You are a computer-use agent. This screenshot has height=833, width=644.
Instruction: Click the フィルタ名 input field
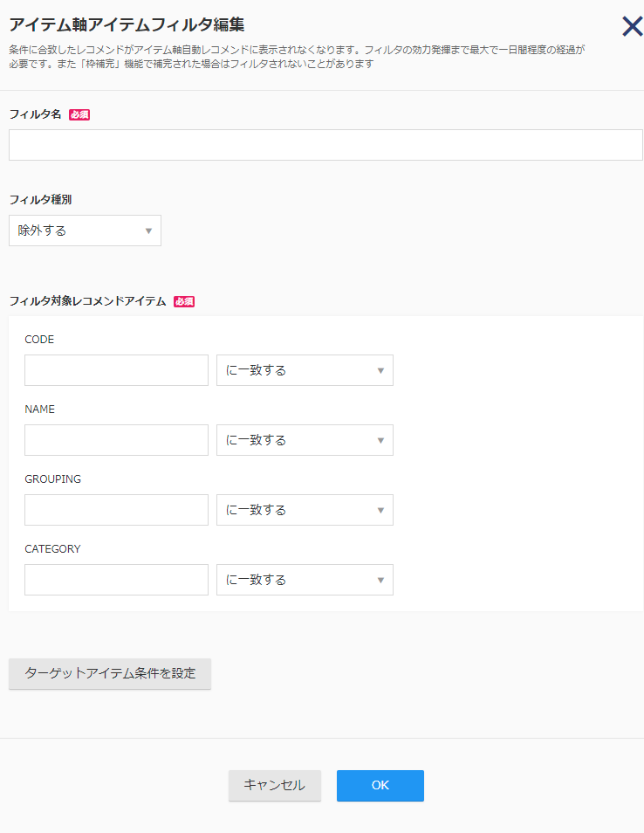(x=325, y=145)
